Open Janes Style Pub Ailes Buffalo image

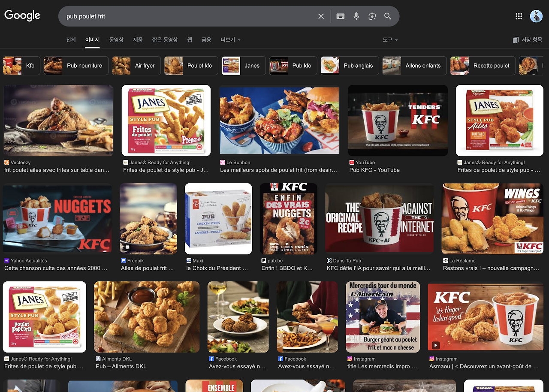tap(500, 121)
